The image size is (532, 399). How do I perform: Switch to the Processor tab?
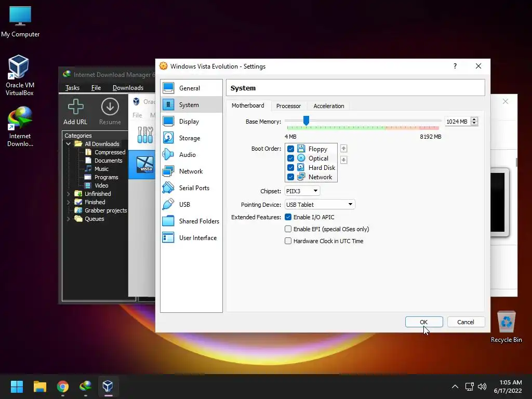tap(288, 106)
